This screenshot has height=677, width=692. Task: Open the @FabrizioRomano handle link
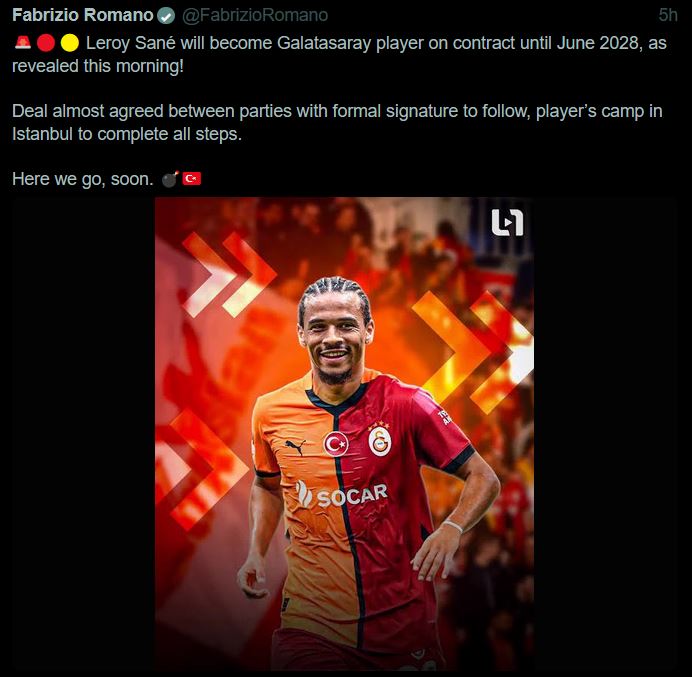255,15
